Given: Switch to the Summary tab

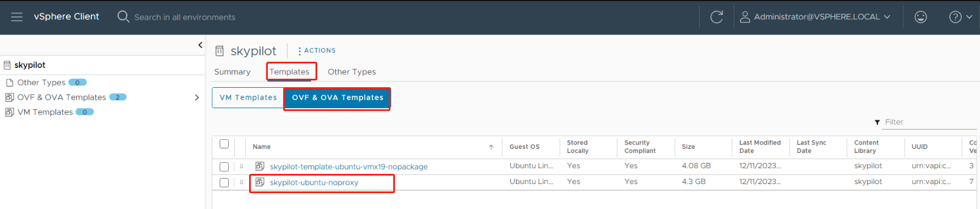Looking at the screenshot, I should pos(232,72).
